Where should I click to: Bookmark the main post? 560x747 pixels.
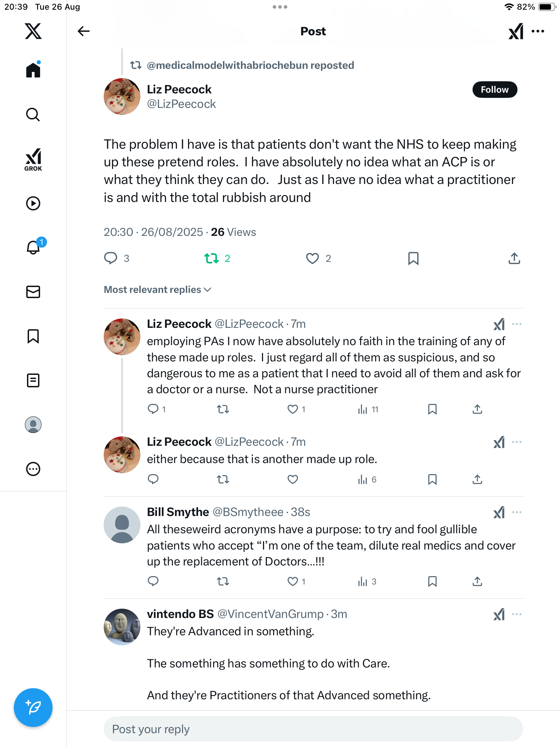(x=413, y=258)
